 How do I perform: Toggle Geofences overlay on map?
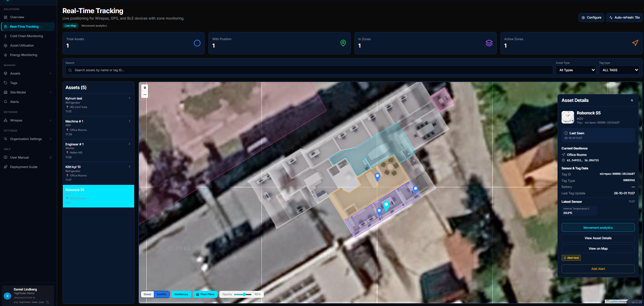(x=181, y=295)
